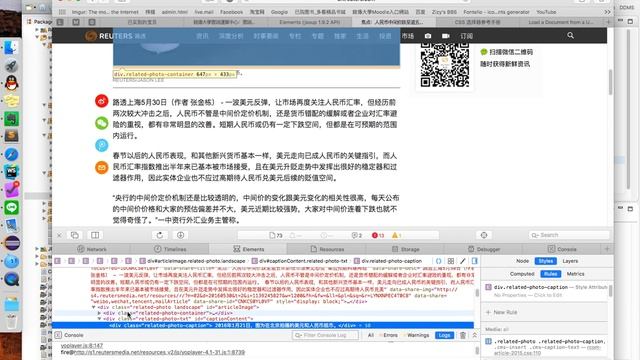
Task: Collapse the related-photo-txt div node
Action: [99, 318]
